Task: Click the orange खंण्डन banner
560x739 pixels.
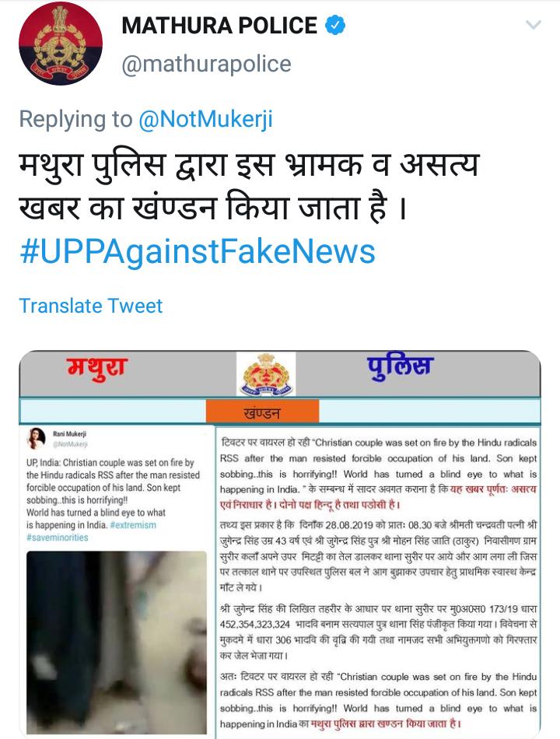Action: point(263,412)
